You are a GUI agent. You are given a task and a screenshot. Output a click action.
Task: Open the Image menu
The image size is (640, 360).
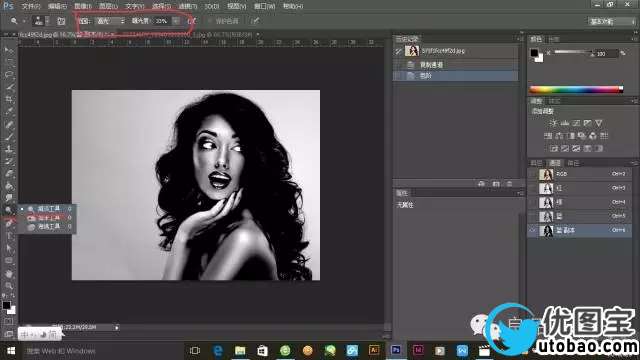(x=82, y=6)
